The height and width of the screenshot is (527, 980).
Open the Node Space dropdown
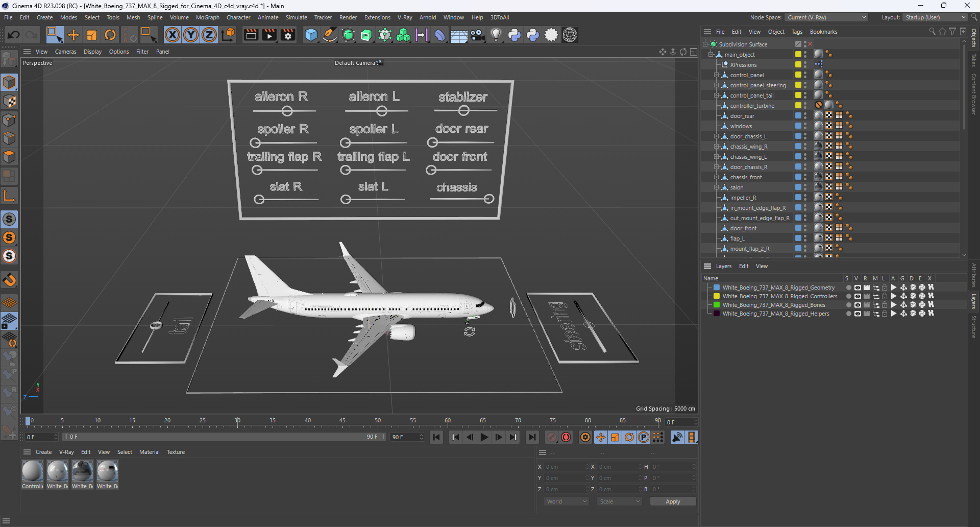click(x=826, y=17)
